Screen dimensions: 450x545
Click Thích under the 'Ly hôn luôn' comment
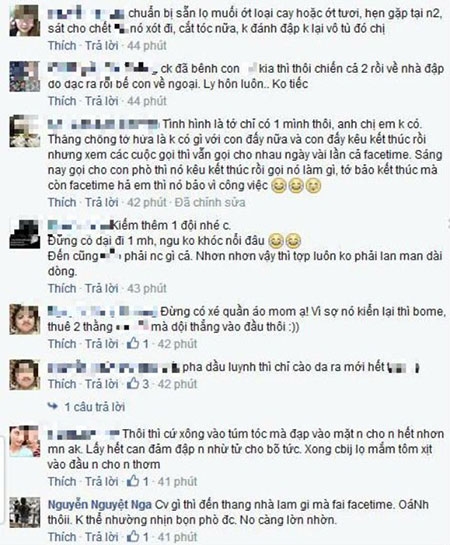point(62,101)
